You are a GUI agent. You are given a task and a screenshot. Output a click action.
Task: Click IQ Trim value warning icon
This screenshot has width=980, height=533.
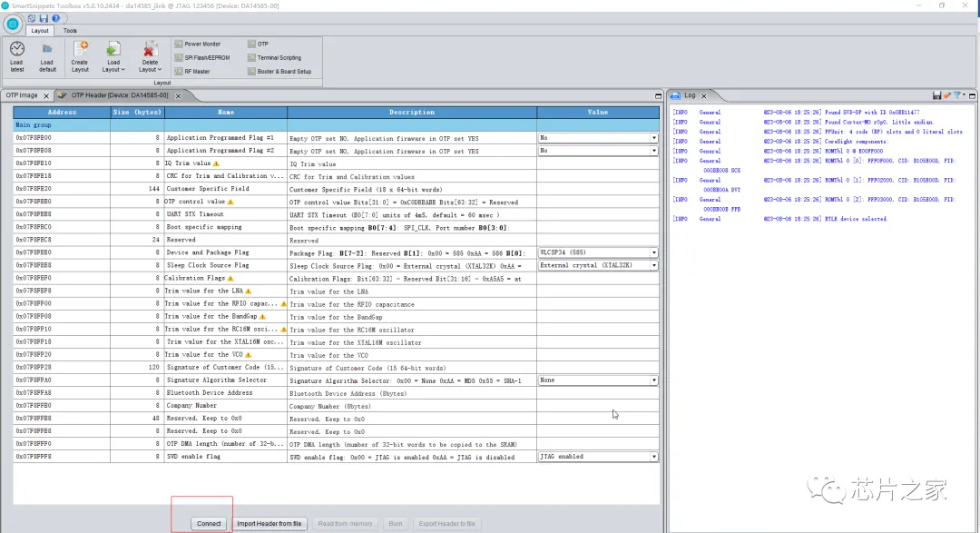pyautogui.click(x=216, y=163)
